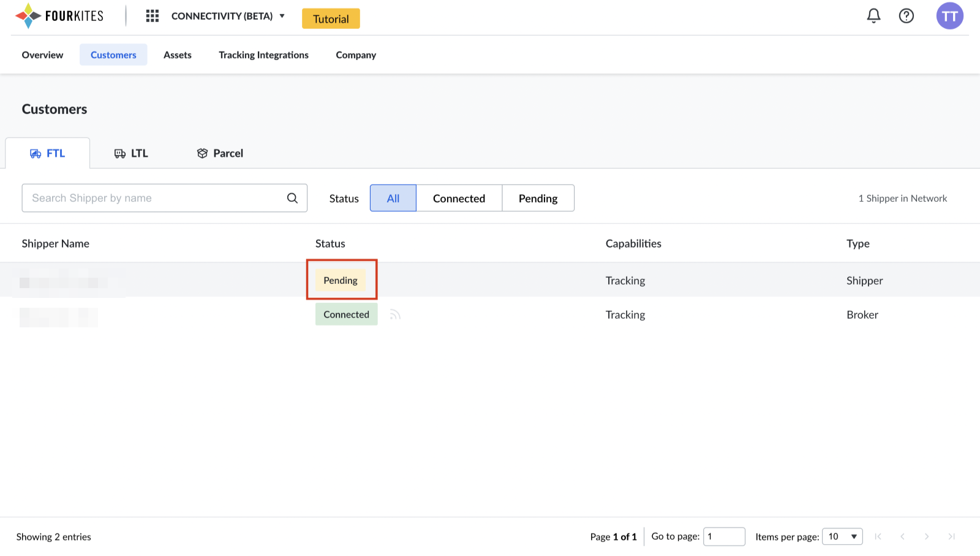Open the Tracking Integrations menu

[263, 55]
